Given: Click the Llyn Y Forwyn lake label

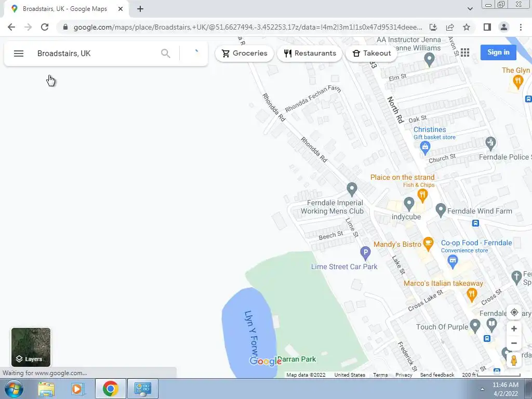Looking at the screenshot, I should (x=252, y=334).
